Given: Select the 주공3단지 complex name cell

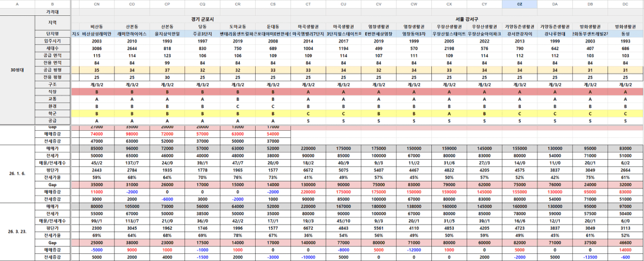Looking at the screenshot, I should pos(202,34).
